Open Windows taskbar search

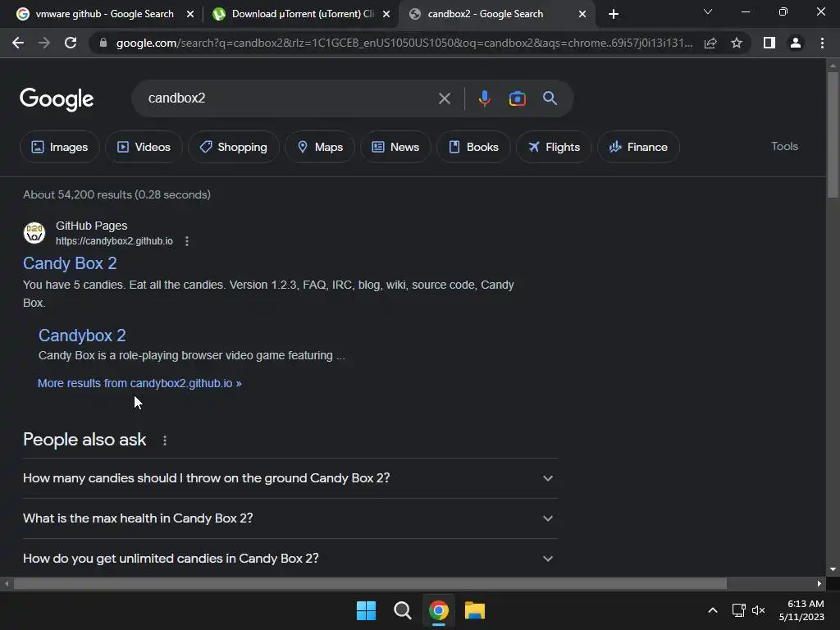(x=402, y=610)
